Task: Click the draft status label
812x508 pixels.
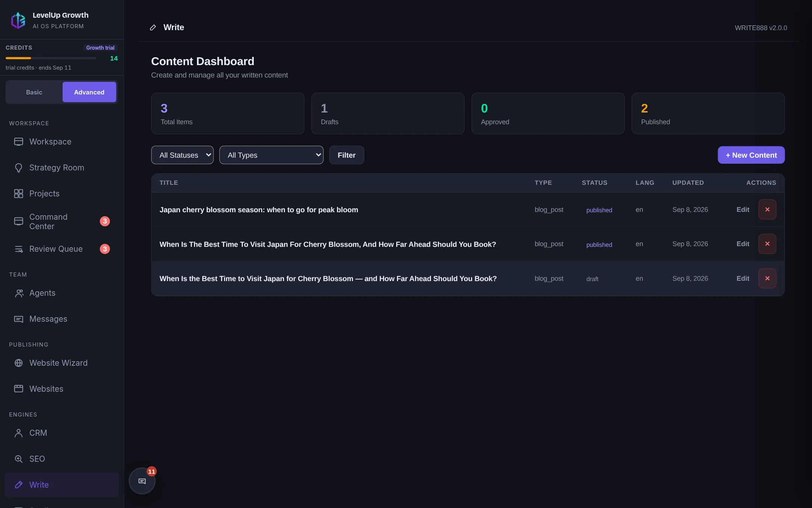Action: [592, 279]
